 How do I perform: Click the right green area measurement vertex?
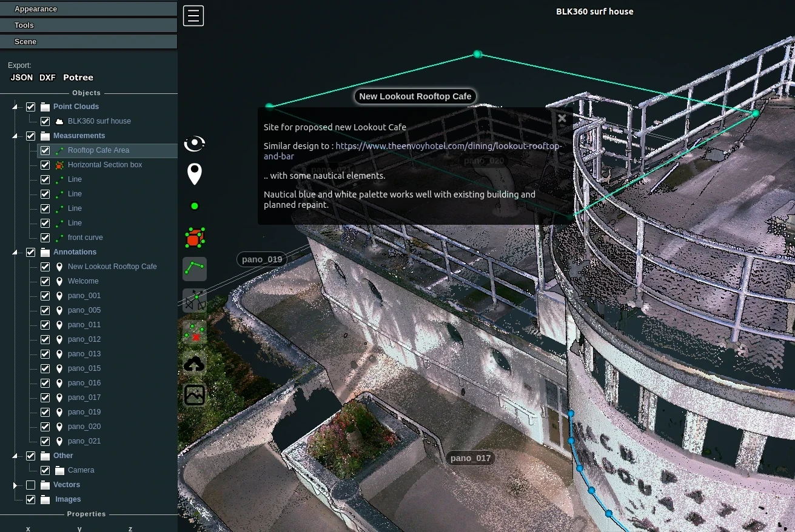point(756,113)
